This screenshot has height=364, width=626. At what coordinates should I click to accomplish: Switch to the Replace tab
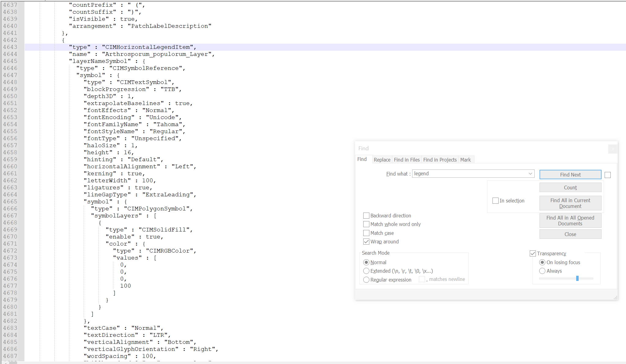pyautogui.click(x=382, y=159)
